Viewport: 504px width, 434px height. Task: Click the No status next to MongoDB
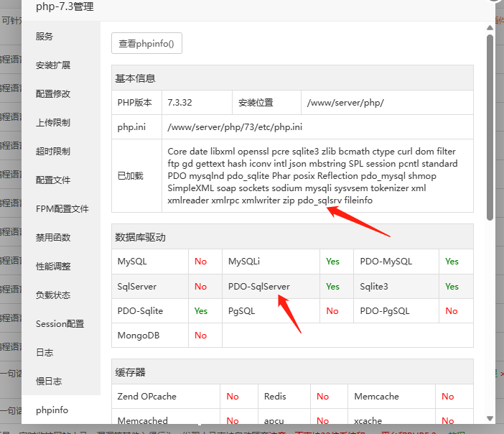pyautogui.click(x=200, y=336)
